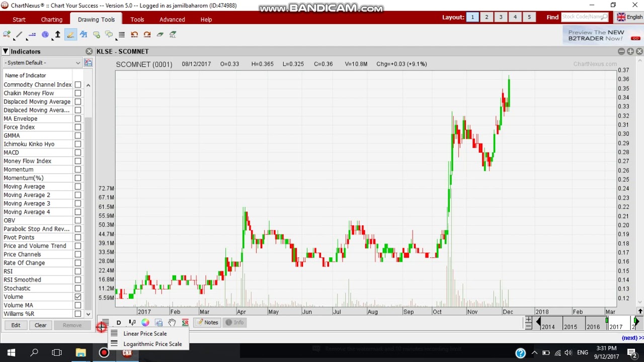The image size is (644, 362).
Task: Enable the Moving Average checkbox
Action: 78,187
